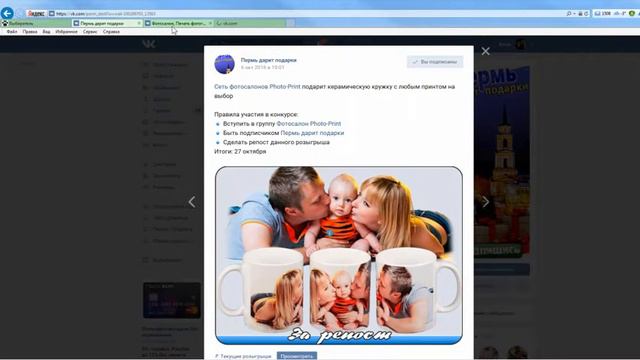
Task: Open the Пермь group banner image on right
Action: pyautogui.click(x=502, y=162)
